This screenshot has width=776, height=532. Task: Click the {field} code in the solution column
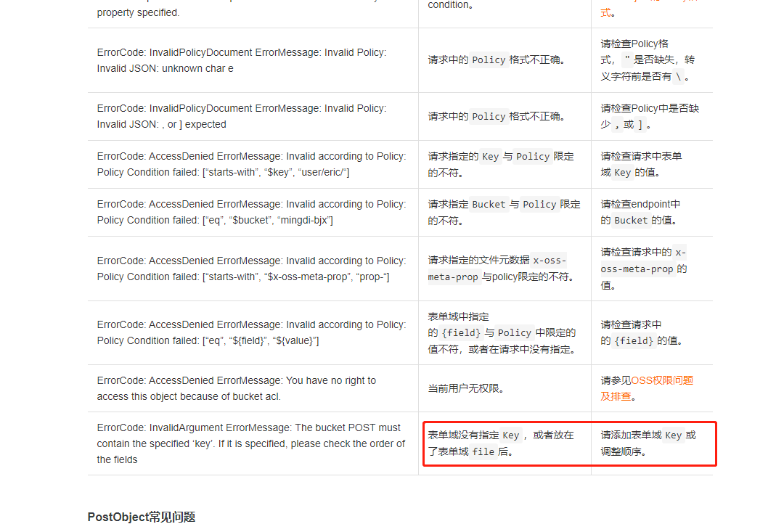(634, 341)
